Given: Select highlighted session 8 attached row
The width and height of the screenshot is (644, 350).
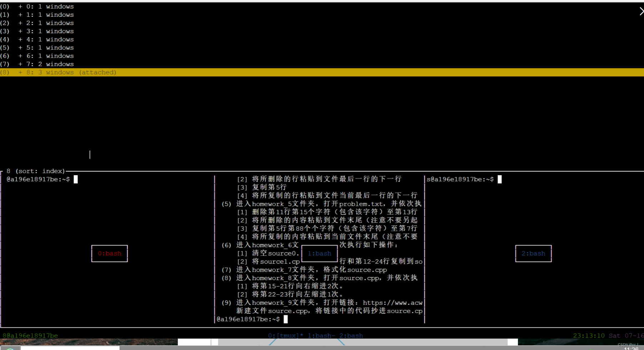Looking at the screenshot, I should click(x=322, y=72).
